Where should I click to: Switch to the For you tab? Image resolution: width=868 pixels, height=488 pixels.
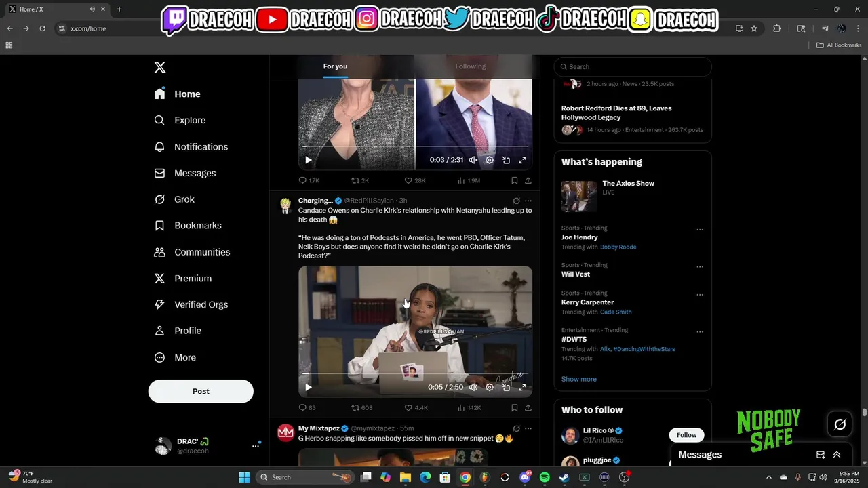tap(335, 66)
